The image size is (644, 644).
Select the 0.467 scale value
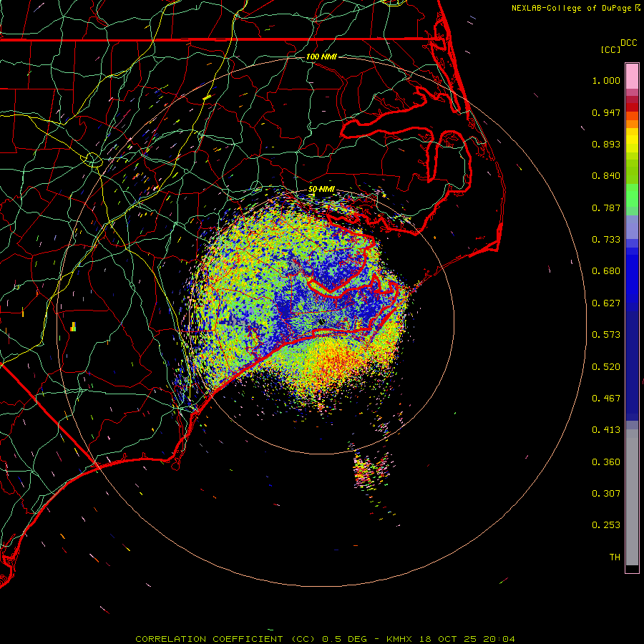606,399
